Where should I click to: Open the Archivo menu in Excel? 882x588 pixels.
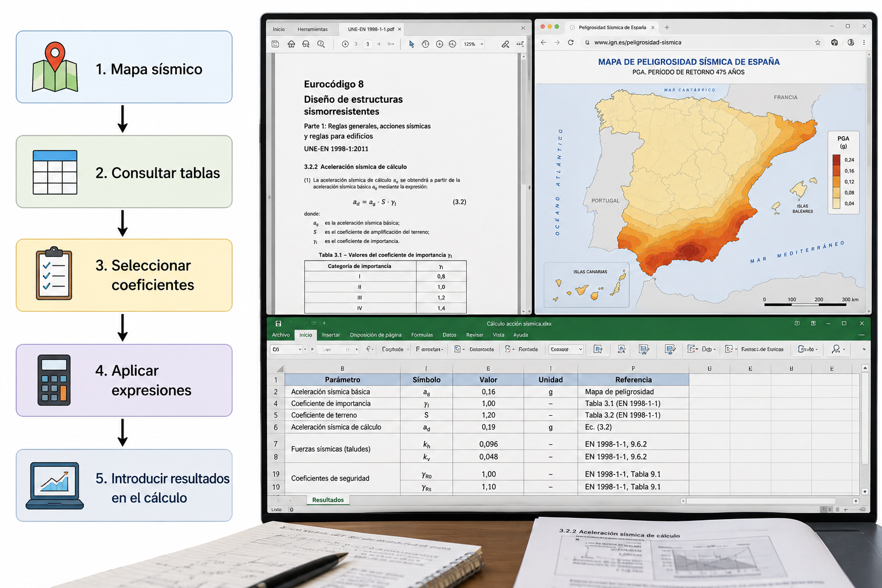(x=281, y=335)
